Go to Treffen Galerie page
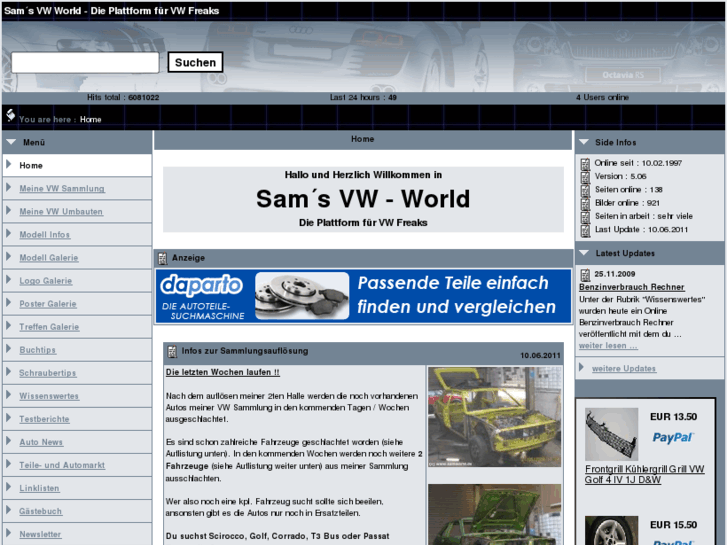The image size is (727, 545). (49, 327)
